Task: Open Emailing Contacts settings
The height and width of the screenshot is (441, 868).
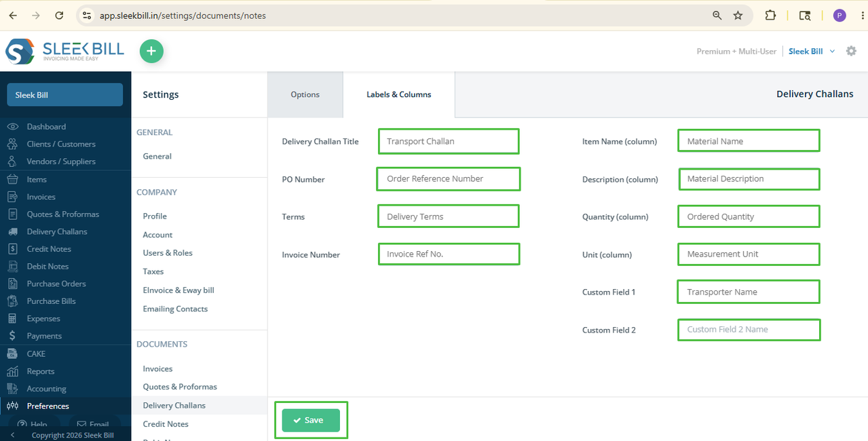Action: [x=175, y=309]
